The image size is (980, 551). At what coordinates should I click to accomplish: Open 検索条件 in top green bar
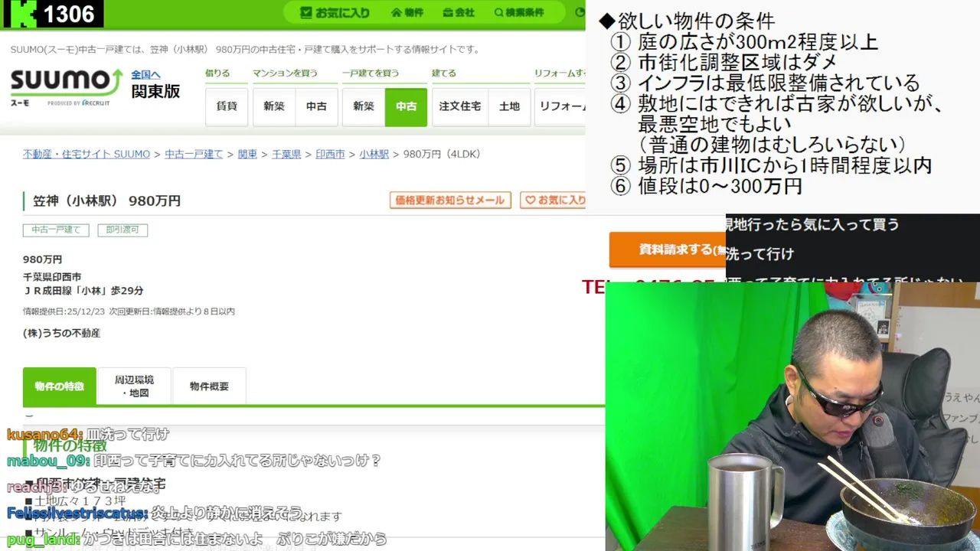click(x=519, y=12)
